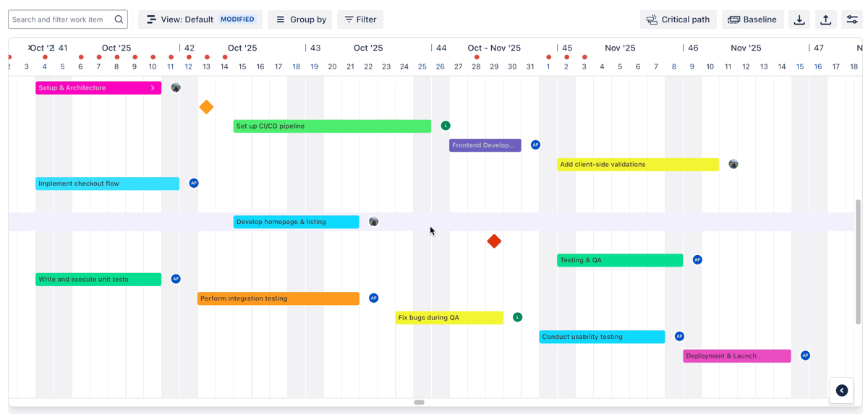Toggle the Critical path highlighting
The height and width of the screenshot is (414, 868).
678,20
